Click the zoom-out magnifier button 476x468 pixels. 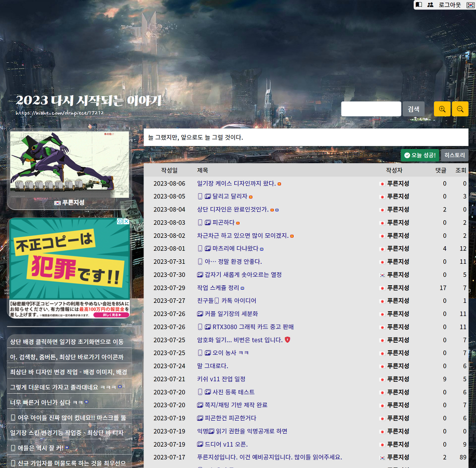(x=460, y=109)
